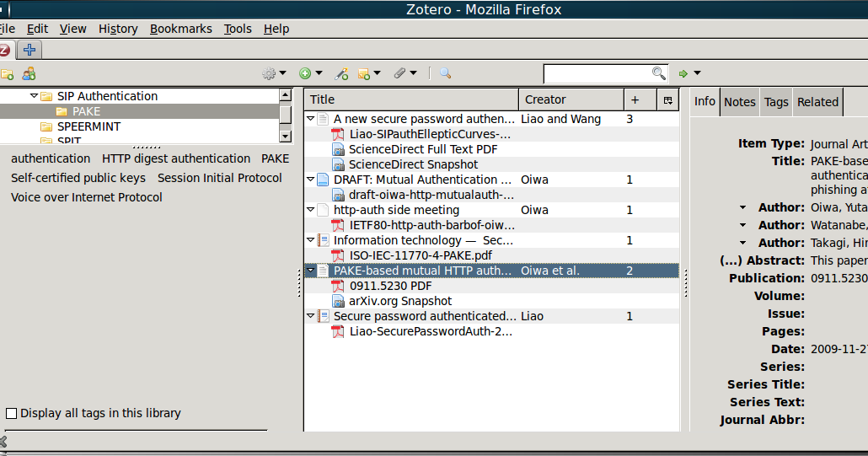The image size is (868, 456).
Task: Click PDF icon of Liao-SIPauthEllepticCurves
Action: point(337,135)
